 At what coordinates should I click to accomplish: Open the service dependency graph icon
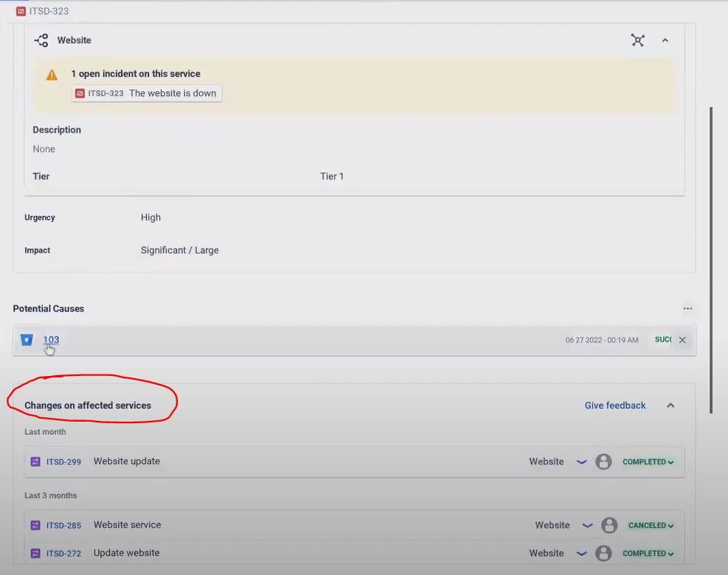click(x=638, y=41)
